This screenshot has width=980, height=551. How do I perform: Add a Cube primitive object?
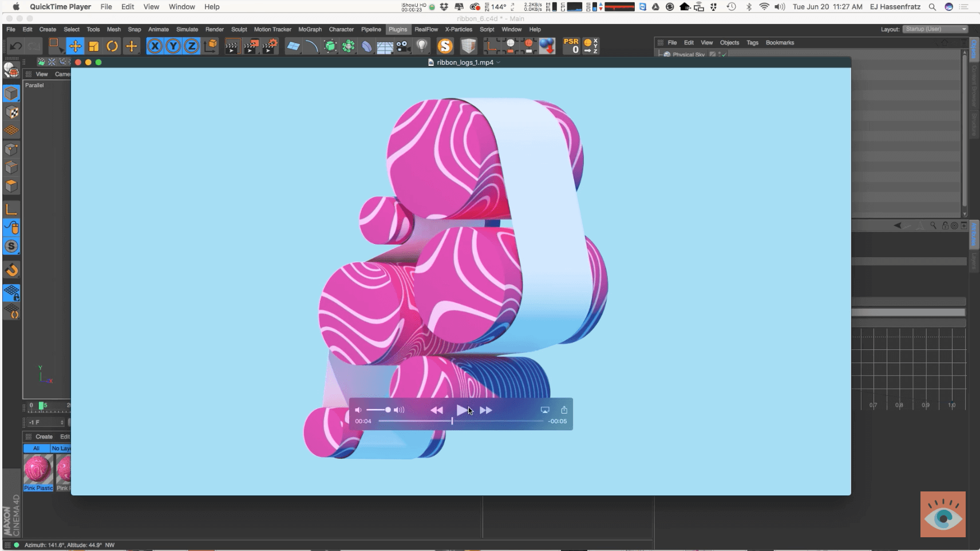point(329,46)
